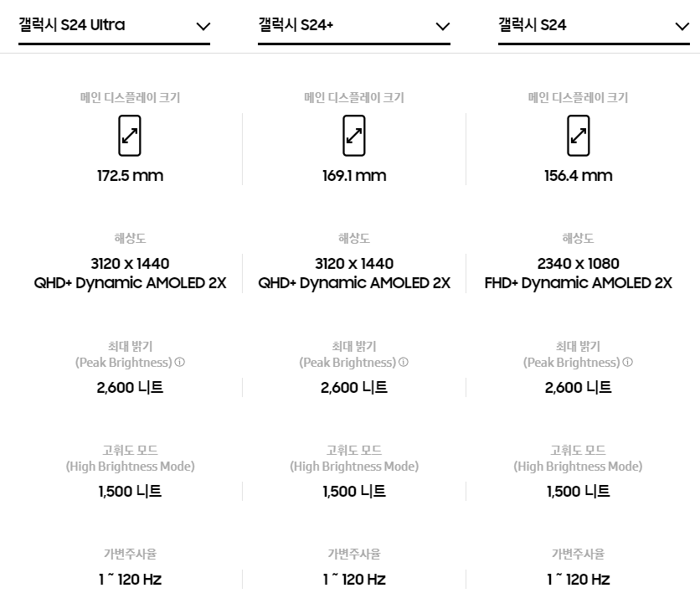Image resolution: width=700 pixels, height=614 pixels.
Task: Click the 172.5 mm display size value
Action: coord(130,176)
